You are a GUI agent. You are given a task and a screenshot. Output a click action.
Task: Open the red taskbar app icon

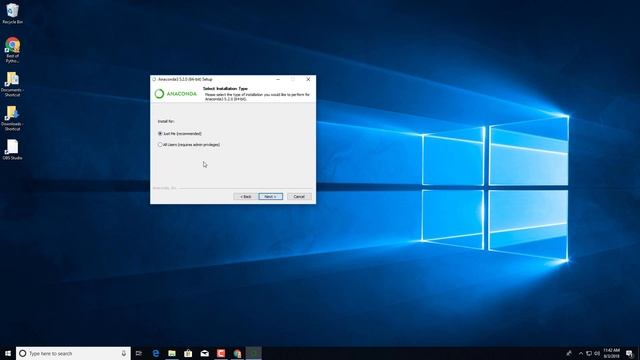(x=221, y=353)
